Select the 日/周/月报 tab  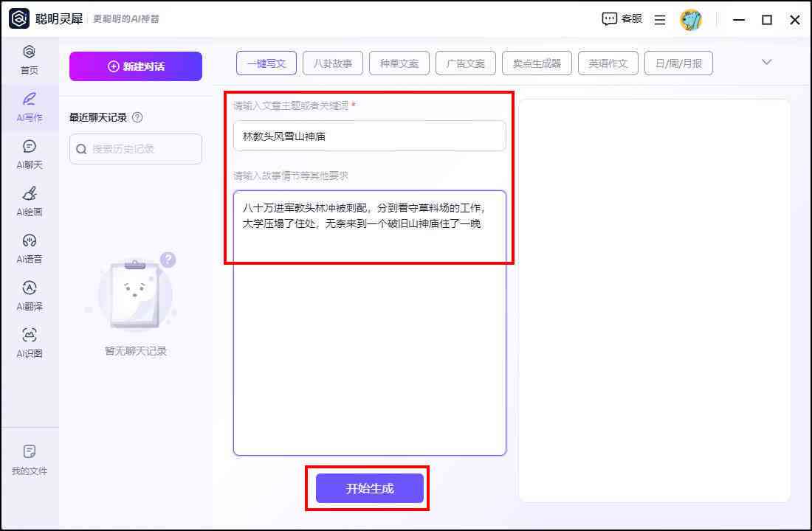coord(678,63)
